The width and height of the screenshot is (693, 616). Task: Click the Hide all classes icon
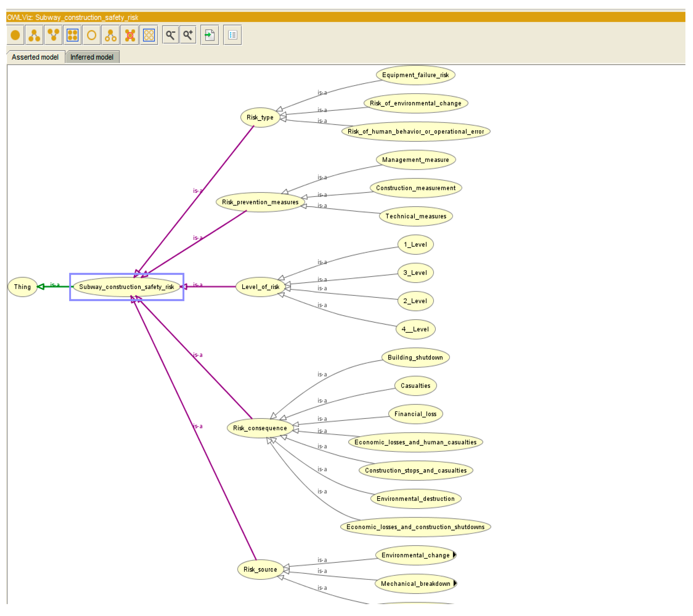(149, 35)
